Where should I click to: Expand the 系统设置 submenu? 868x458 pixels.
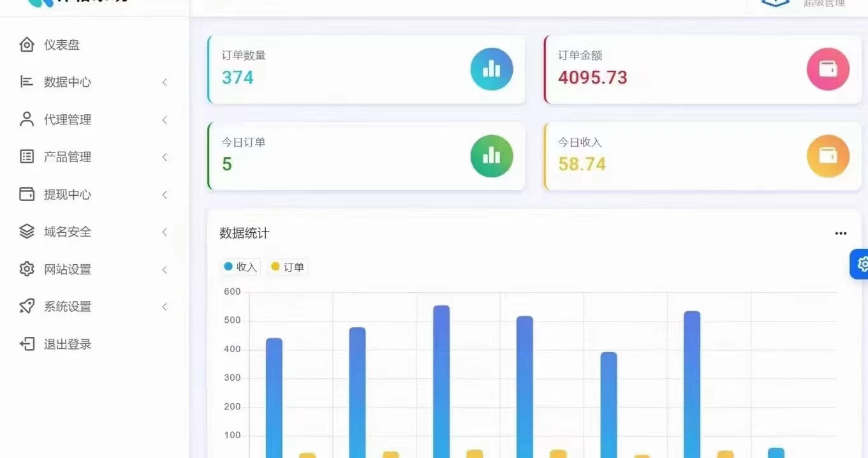[165, 306]
